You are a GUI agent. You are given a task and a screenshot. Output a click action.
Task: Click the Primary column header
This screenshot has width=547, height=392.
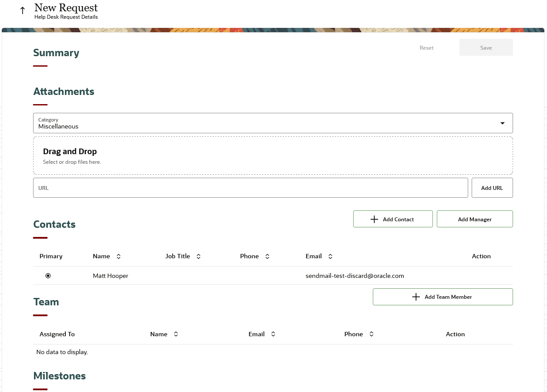(51, 256)
